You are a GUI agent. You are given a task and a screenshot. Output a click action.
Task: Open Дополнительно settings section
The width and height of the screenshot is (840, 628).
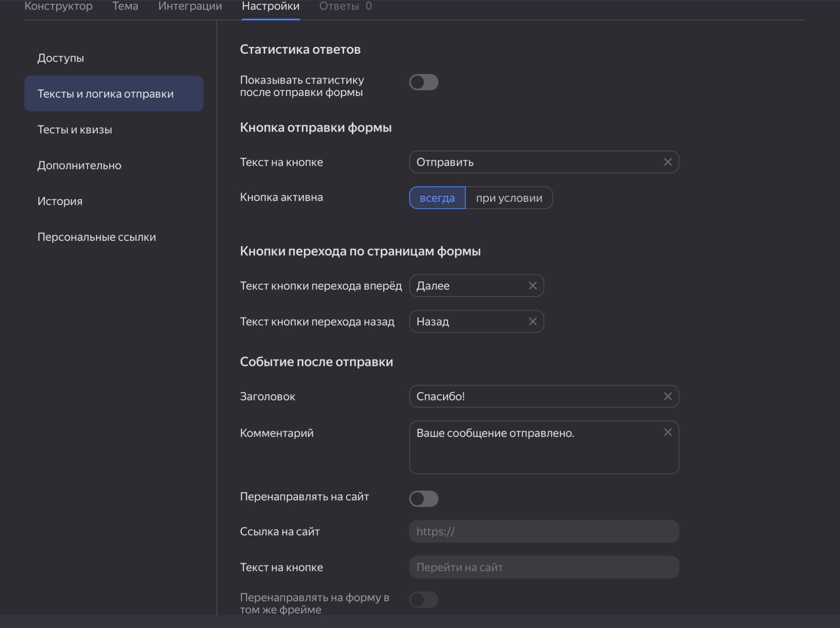coord(79,165)
